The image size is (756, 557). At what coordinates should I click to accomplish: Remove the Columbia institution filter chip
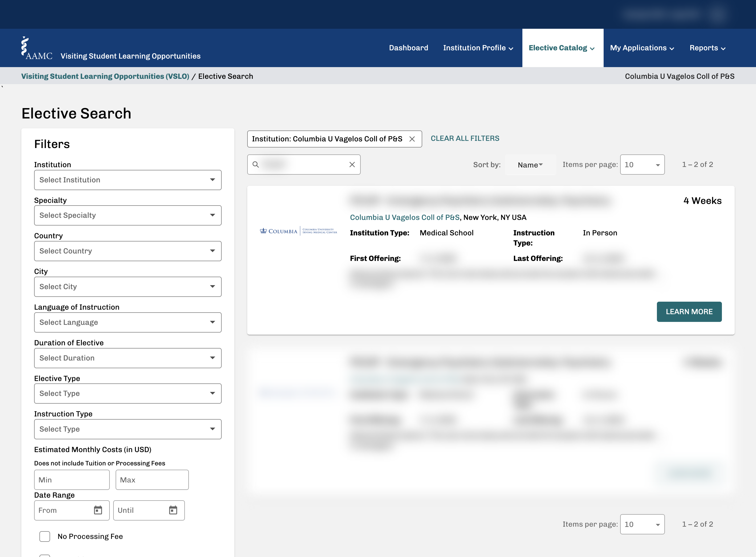coord(412,139)
